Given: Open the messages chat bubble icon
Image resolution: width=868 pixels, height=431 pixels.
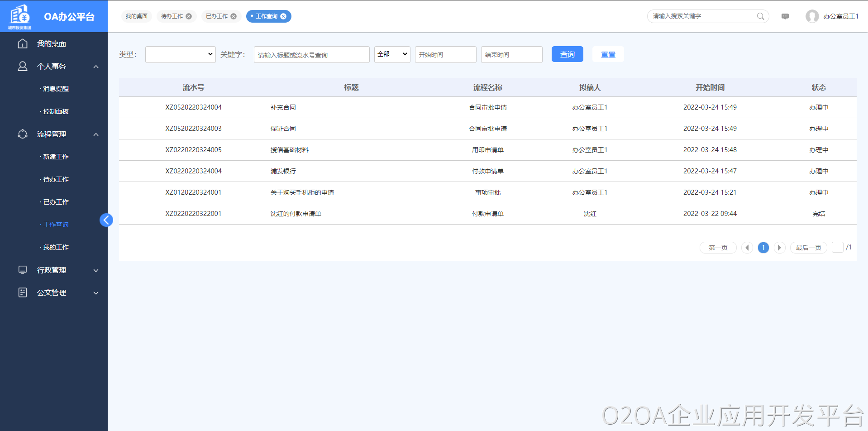Looking at the screenshot, I should tap(785, 16).
